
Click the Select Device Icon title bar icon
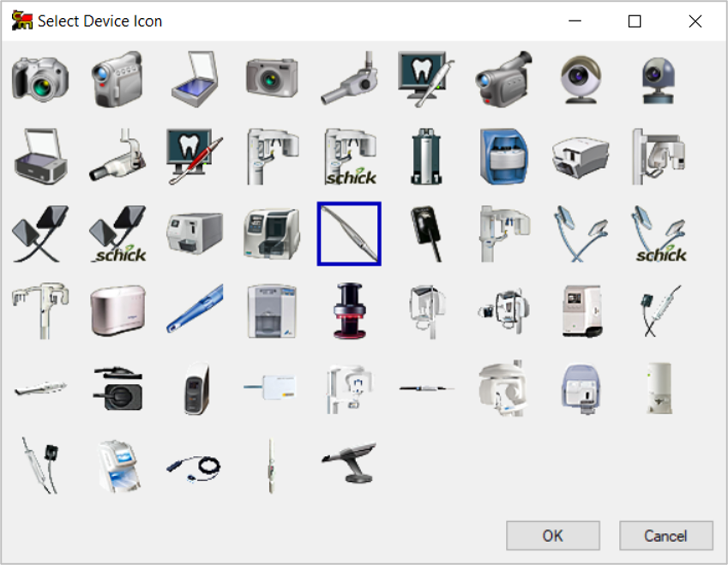[x=22, y=21]
